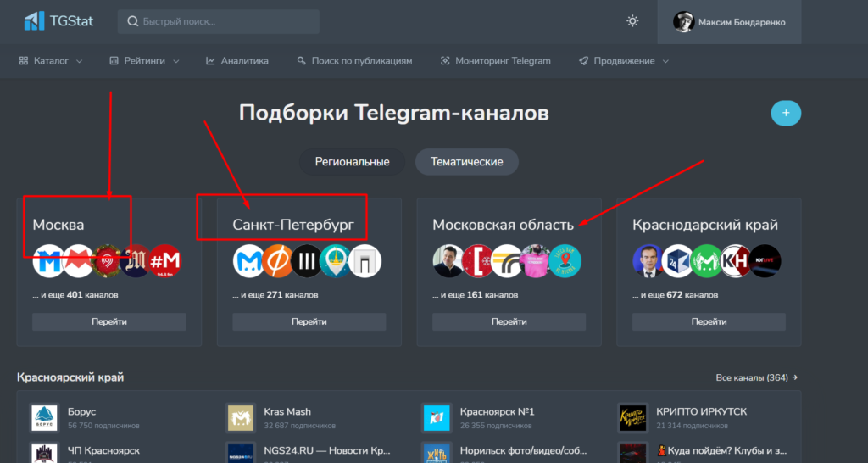Click Перейти button under Санкт-Петербург
This screenshot has height=463, width=868.
(309, 321)
